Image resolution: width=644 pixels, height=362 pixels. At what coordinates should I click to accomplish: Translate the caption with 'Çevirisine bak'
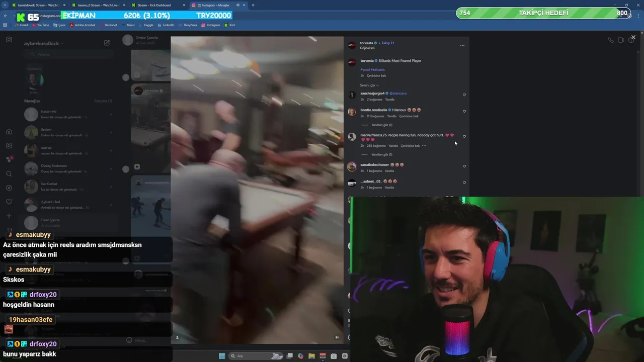pos(376,76)
